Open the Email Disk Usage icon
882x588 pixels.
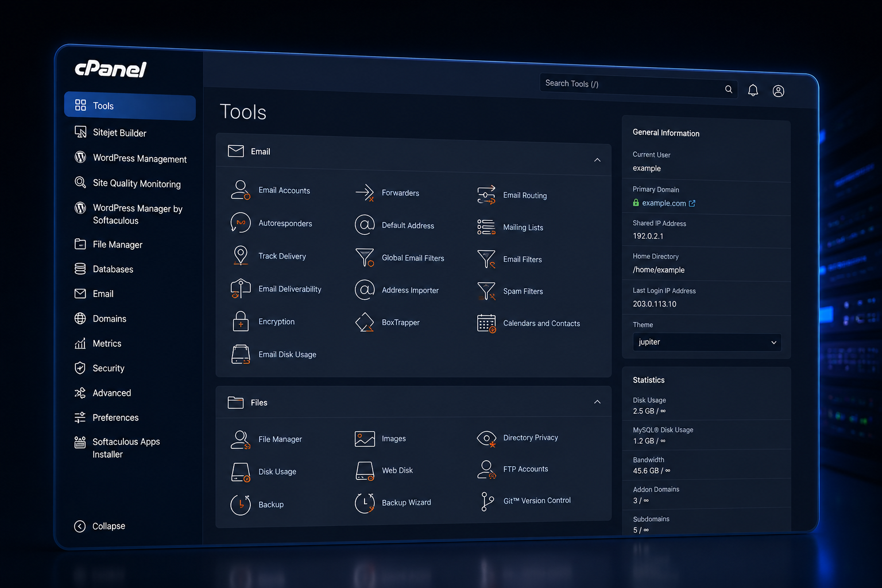tap(241, 354)
